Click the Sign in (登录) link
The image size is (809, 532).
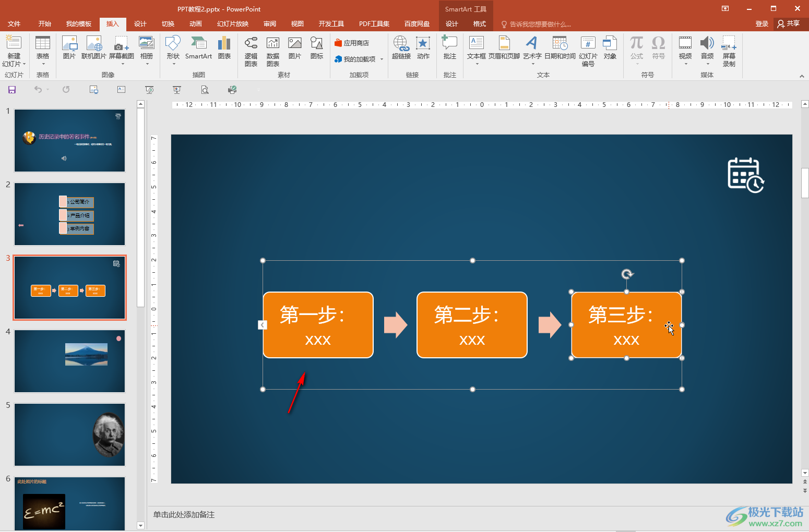point(762,24)
